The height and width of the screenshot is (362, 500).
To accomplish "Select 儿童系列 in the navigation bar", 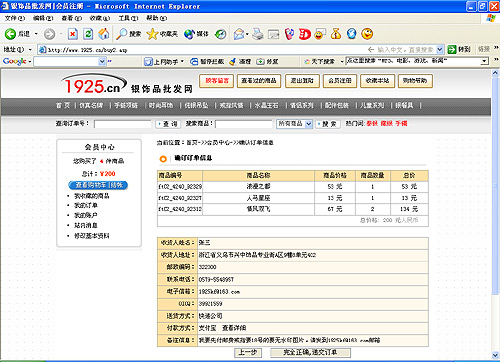I will pos(372,105).
